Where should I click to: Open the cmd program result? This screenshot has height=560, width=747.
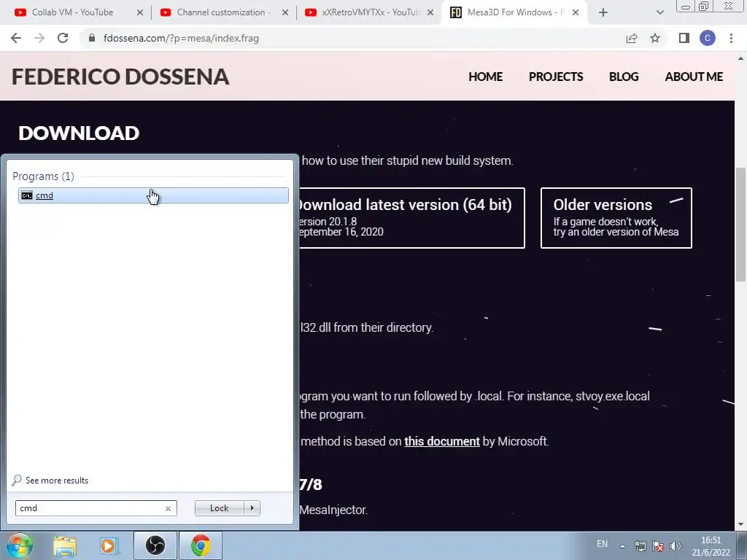click(153, 195)
